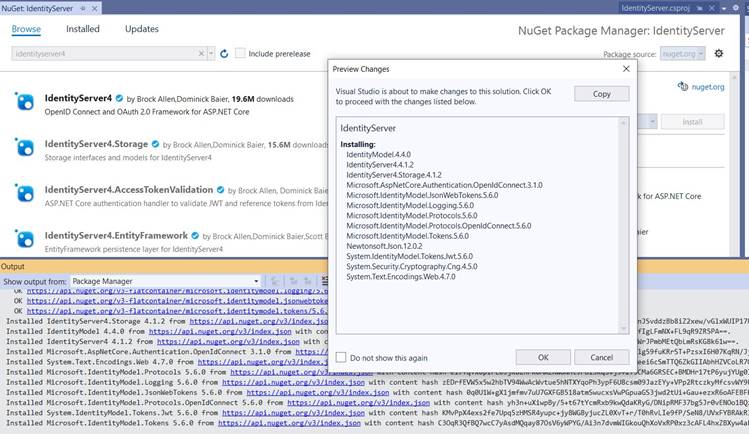Select IdentityServer4.AccessTokenValidation package title
Screen dimensions: 749x434
tap(128, 190)
